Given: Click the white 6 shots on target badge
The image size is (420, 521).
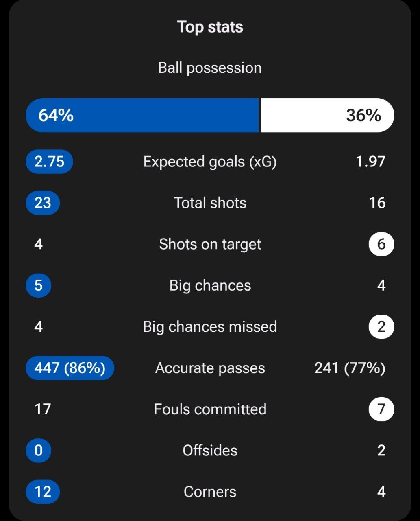Looking at the screenshot, I should (x=381, y=244).
